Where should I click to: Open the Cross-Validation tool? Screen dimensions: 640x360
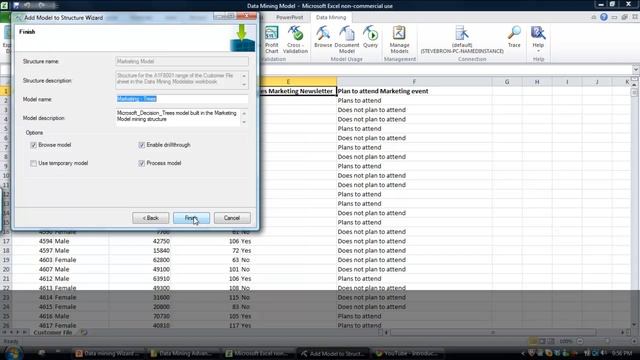295,39
